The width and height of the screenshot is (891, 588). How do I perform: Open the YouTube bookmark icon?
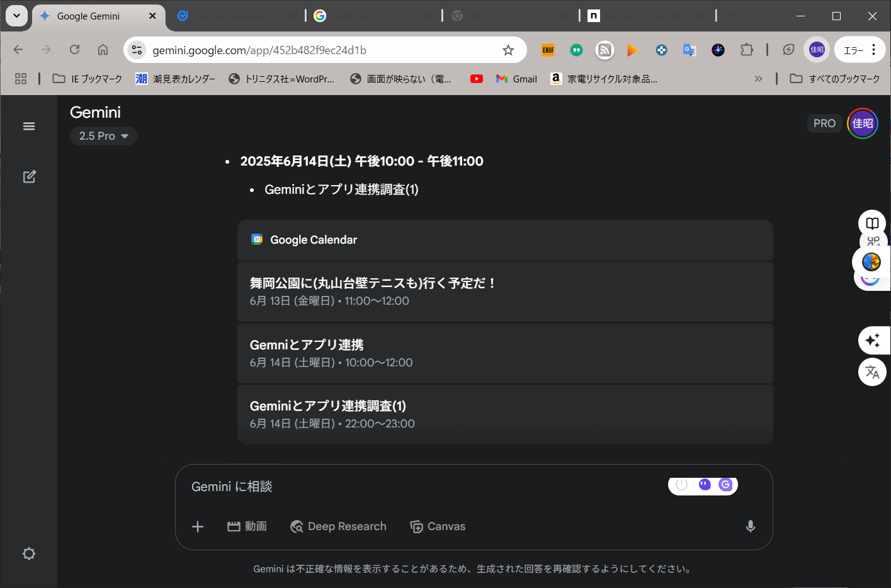point(477,79)
